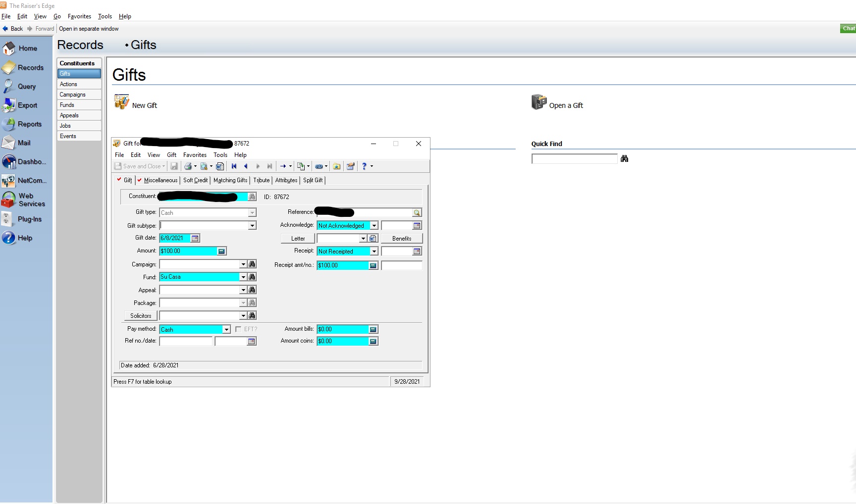Click the print preview icon in gift toolbar
This screenshot has height=504, width=856.
pyautogui.click(x=204, y=166)
